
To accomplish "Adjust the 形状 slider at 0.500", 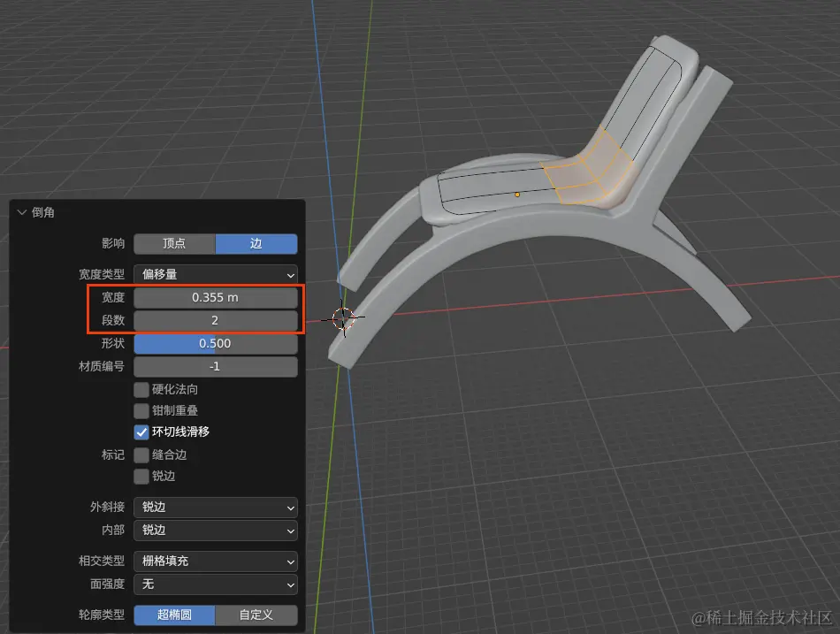I will (216, 344).
